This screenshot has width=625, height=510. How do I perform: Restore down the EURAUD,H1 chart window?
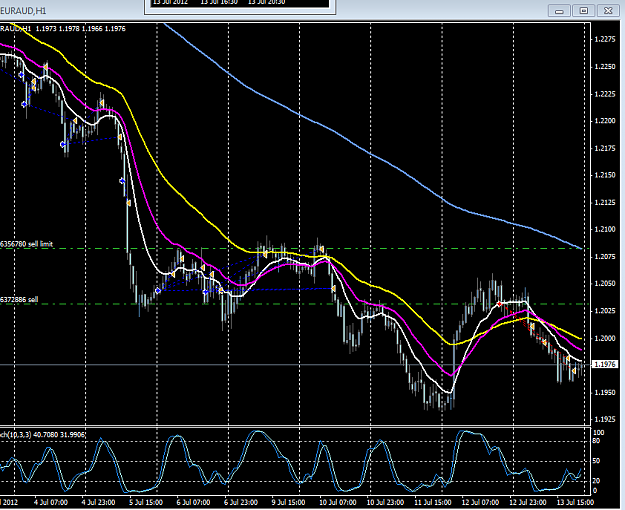pyautogui.click(x=584, y=11)
